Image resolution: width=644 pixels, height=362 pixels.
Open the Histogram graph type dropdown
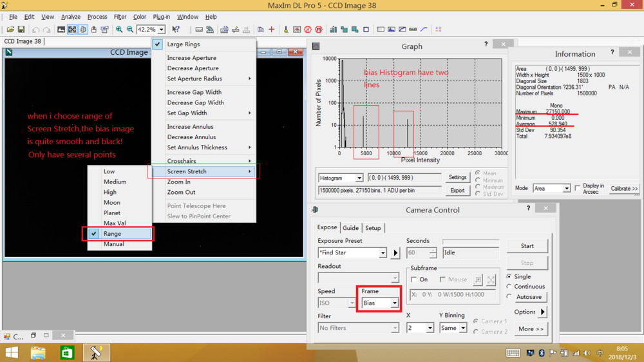pos(359,178)
